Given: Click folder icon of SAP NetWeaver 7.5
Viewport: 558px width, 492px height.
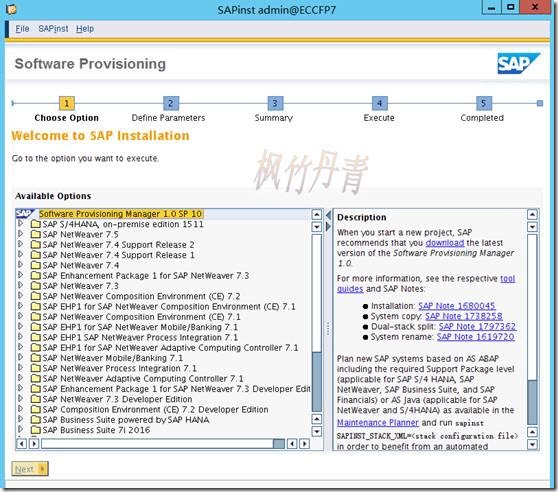Looking at the screenshot, I should click(x=36, y=234).
